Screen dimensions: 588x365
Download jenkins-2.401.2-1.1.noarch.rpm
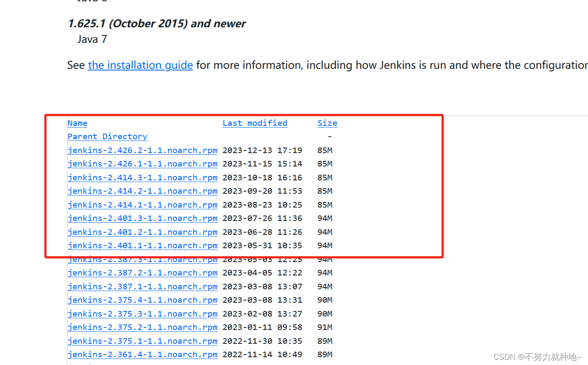[x=142, y=232]
